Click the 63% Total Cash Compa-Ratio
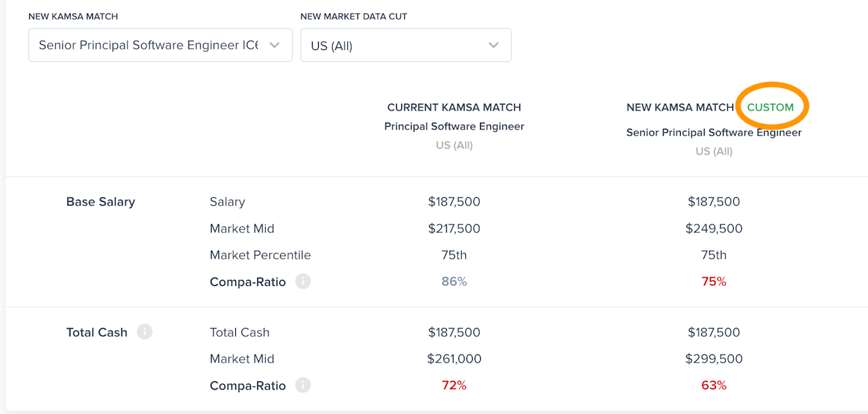This screenshot has height=414, width=868. pyautogui.click(x=713, y=386)
